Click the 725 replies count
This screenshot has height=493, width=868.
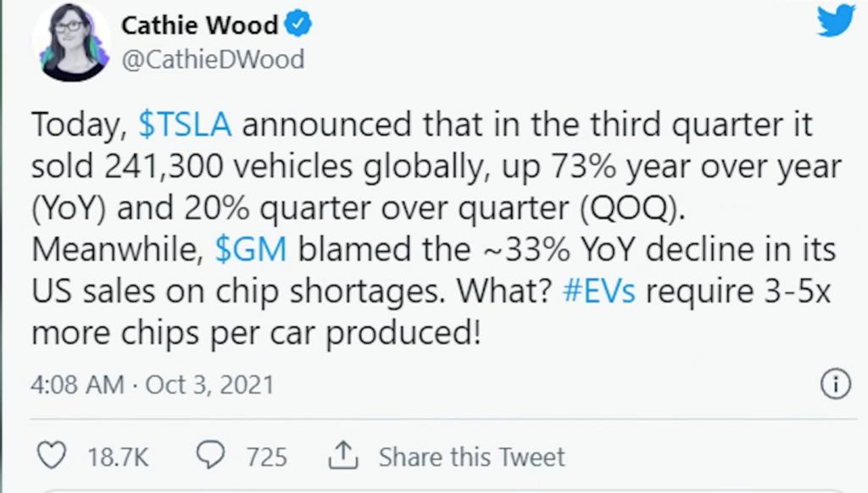(266, 457)
